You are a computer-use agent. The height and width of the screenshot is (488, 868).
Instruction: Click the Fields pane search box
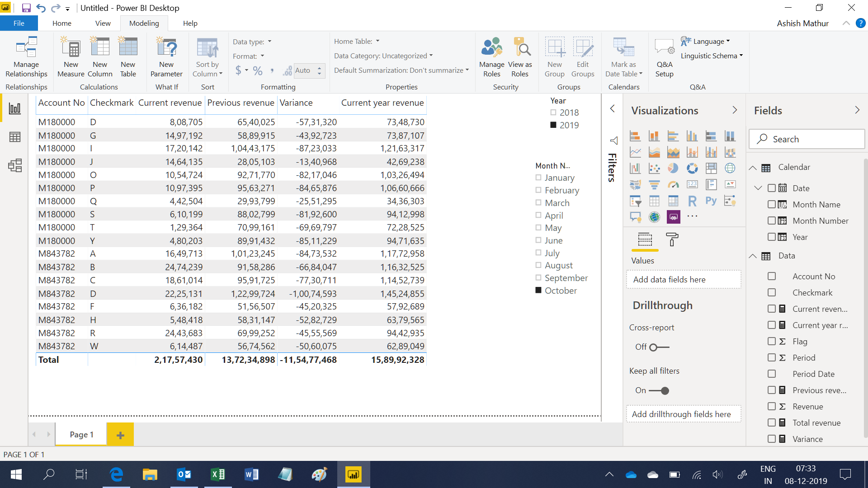tap(807, 139)
